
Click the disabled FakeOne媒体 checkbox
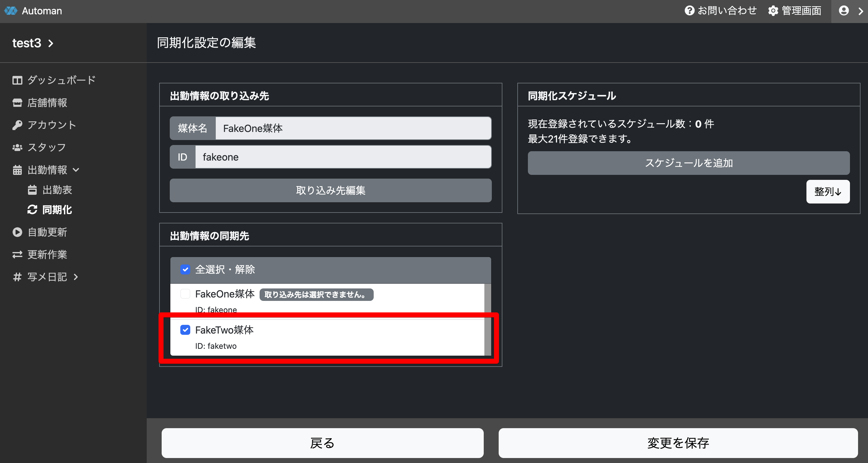point(185,294)
